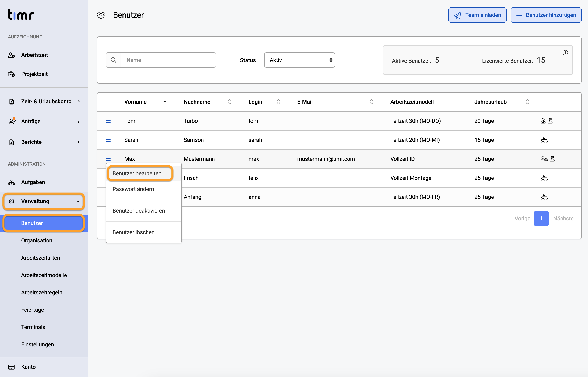Open the row menu icon for Tom

[108, 121]
